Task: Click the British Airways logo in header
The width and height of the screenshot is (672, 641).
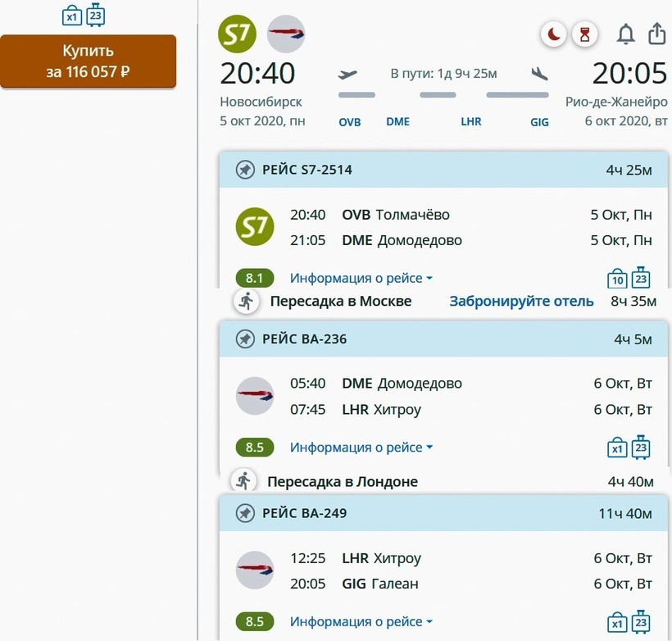Action: pos(286,34)
